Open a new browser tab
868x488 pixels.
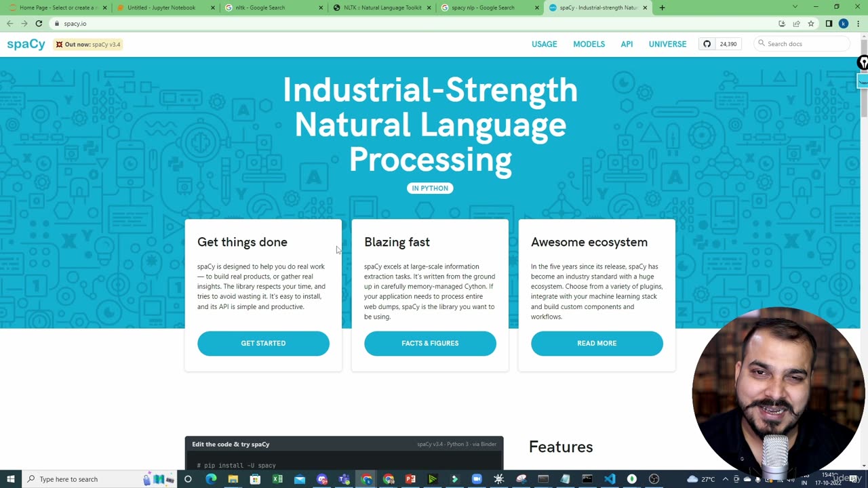[x=662, y=7]
